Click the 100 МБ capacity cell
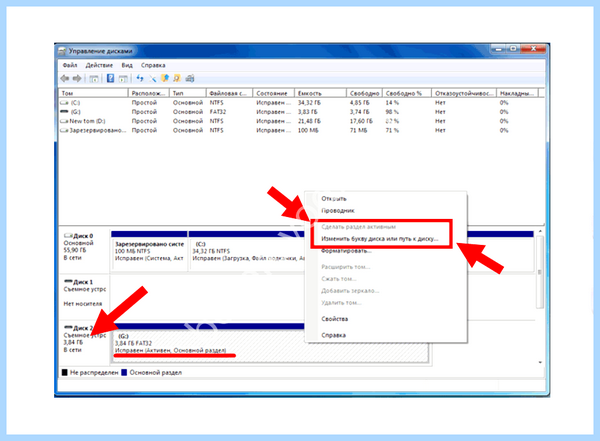The image size is (600, 441). pyautogui.click(x=308, y=130)
